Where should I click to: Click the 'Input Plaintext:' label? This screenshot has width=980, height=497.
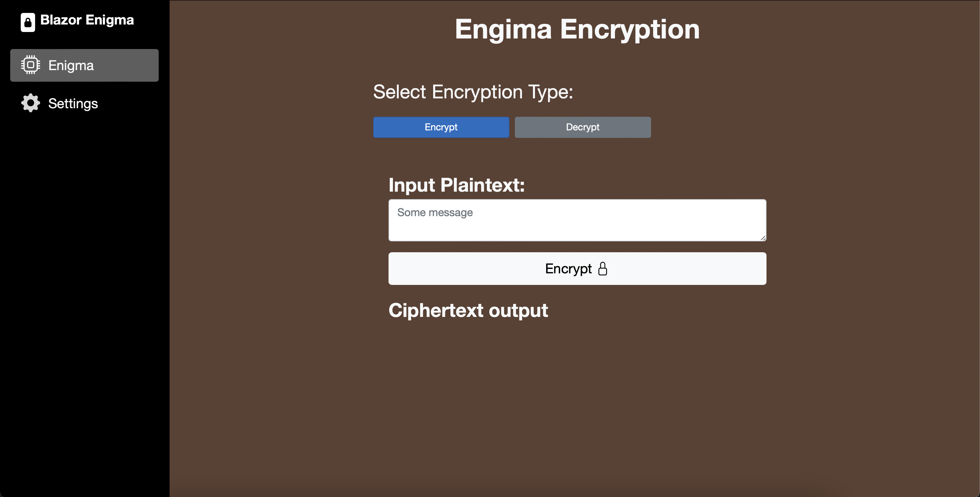click(457, 185)
